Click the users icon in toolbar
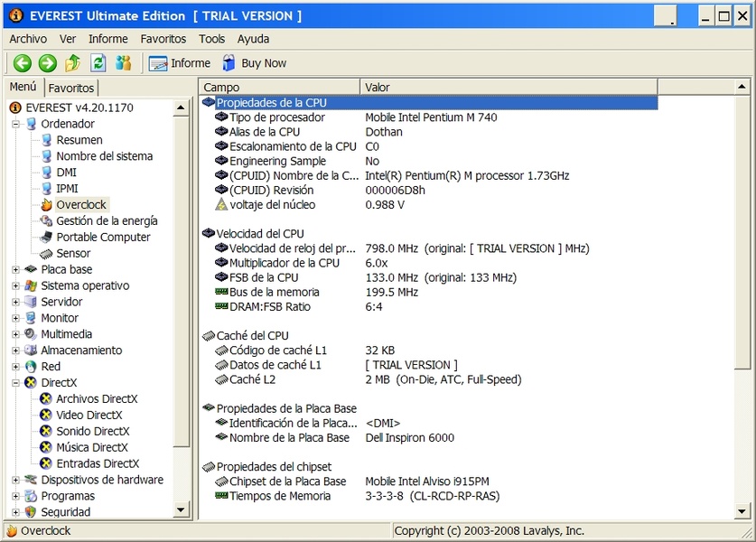756x542 pixels. click(x=124, y=63)
